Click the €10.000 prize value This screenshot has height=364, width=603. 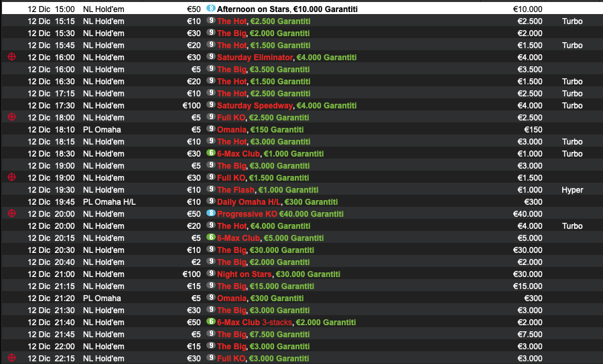(x=528, y=9)
